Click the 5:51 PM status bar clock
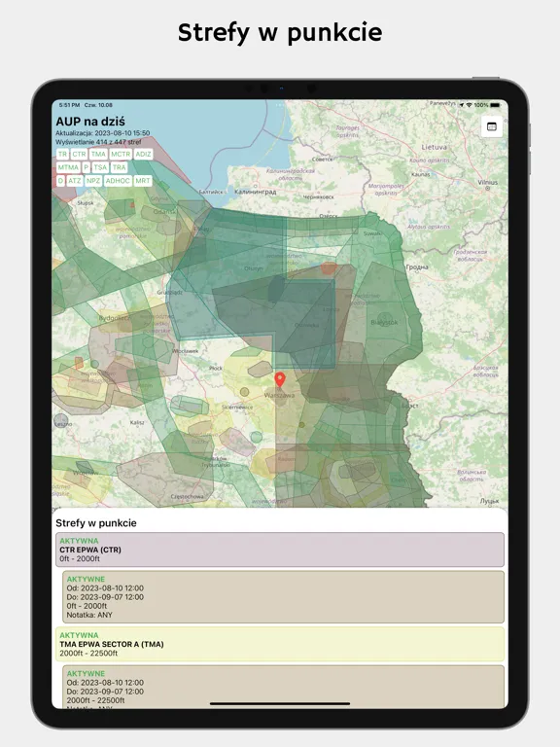560x747 pixels. 69,105
